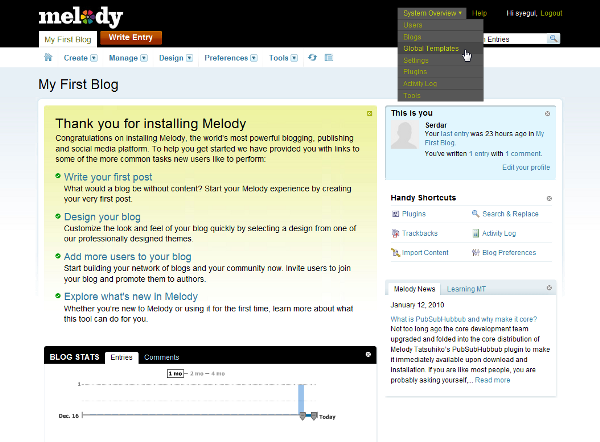Click the Logout link
600x442 pixels.
[551, 13]
